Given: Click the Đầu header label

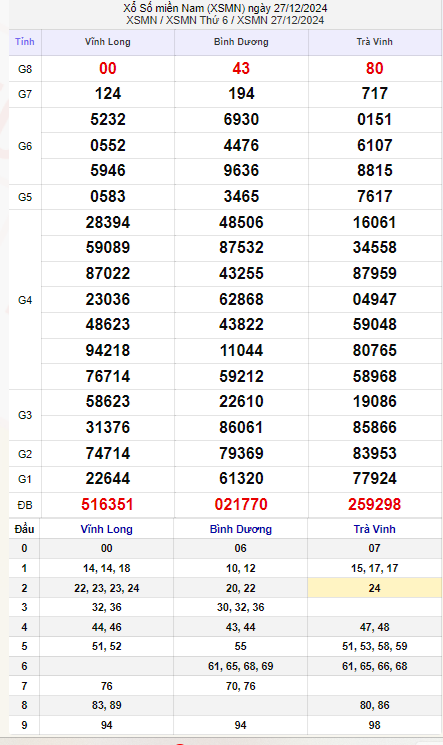Looking at the screenshot, I should (24, 529).
